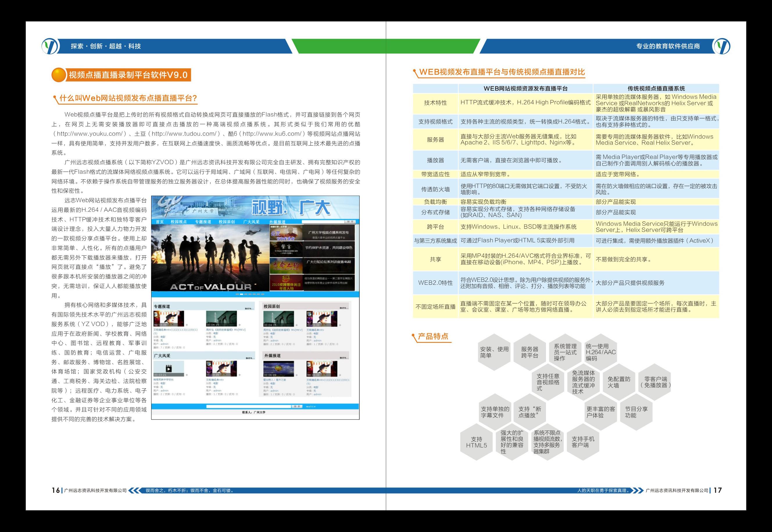Open the Warner Bros video thumbnail in 外媒报道
Viewport: 772px width, 532px height.
click(279, 369)
